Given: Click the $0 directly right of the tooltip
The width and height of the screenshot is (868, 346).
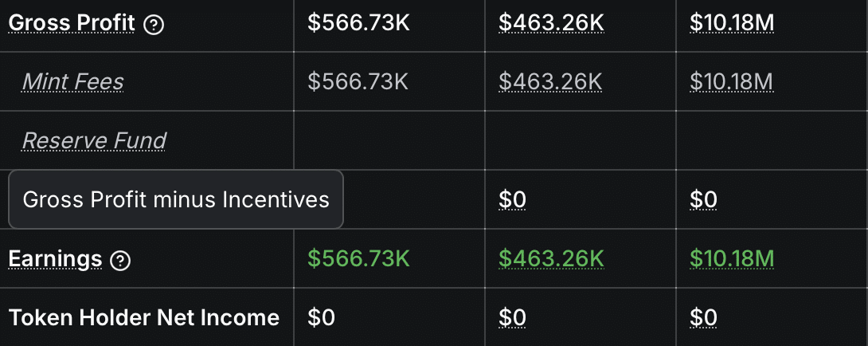Looking at the screenshot, I should click(512, 199).
